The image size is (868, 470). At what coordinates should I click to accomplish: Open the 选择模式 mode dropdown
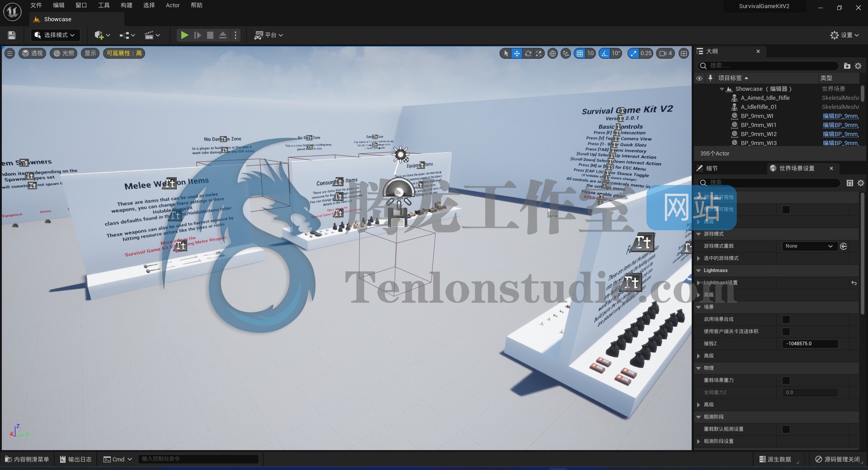click(x=56, y=35)
